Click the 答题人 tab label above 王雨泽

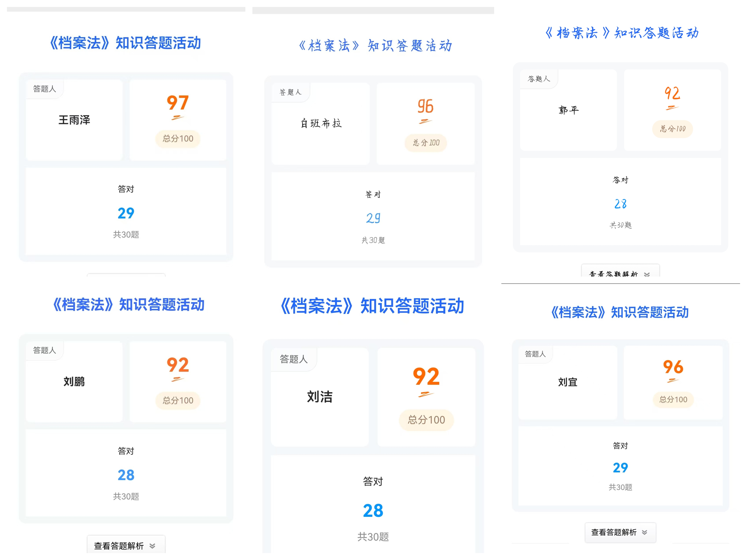click(44, 89)
